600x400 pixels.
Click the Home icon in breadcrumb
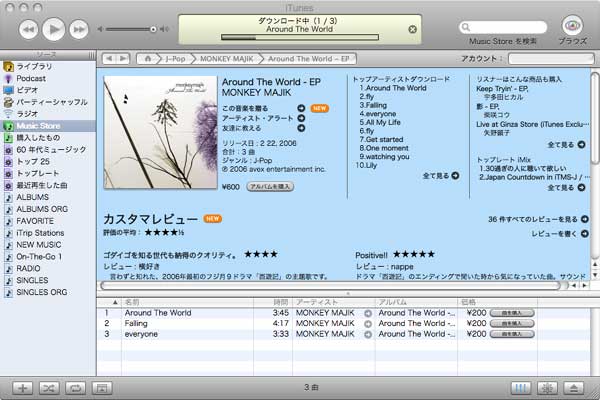pos(147,59)
